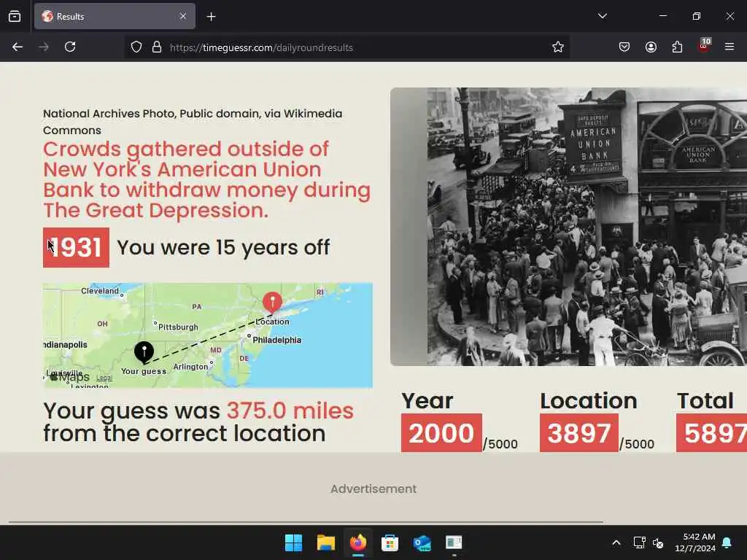Click the '375.0 miles' distance text

coord(290,411)
